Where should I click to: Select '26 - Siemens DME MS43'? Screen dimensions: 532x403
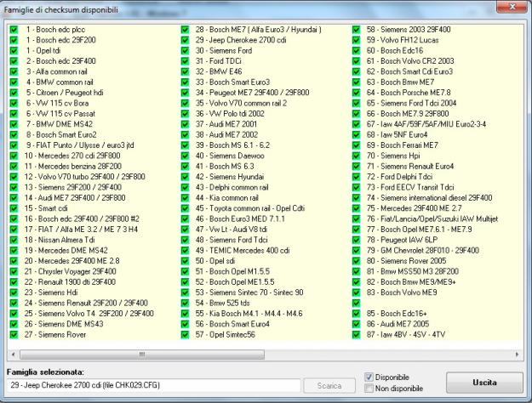click(x=64, y=324)
